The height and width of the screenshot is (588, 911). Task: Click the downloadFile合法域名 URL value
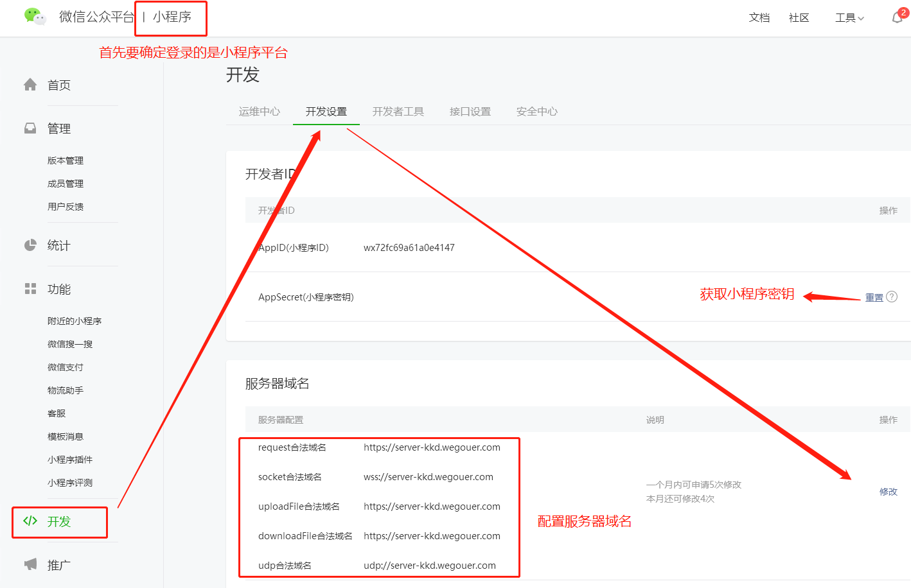click(432, 536)
